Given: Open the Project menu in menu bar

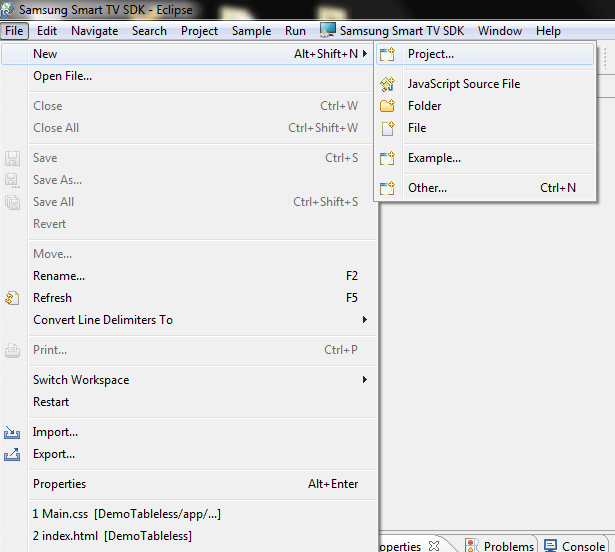Looking at the screenshot, I should pos(199,31).
